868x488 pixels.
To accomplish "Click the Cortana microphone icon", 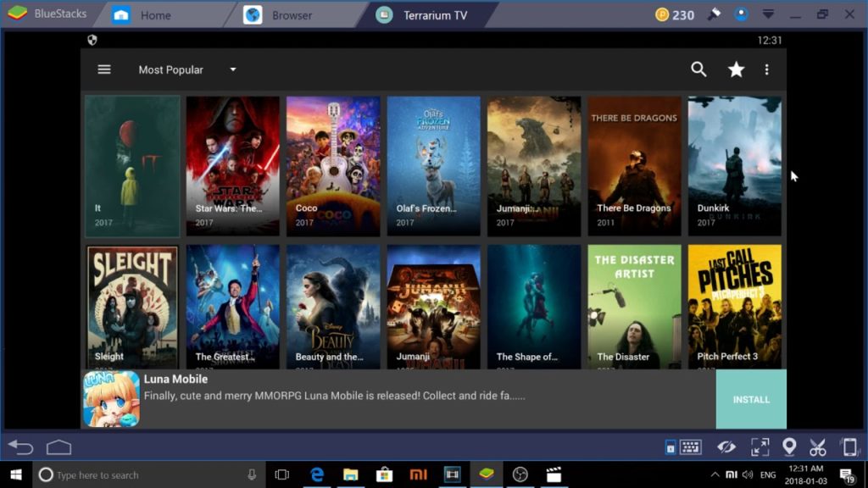I will 252,474.
